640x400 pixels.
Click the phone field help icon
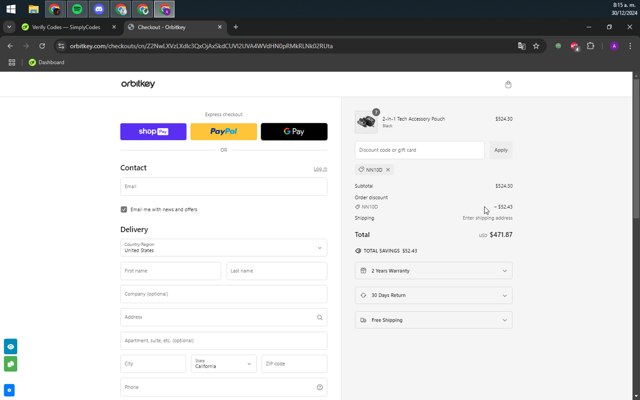(319, 387)
